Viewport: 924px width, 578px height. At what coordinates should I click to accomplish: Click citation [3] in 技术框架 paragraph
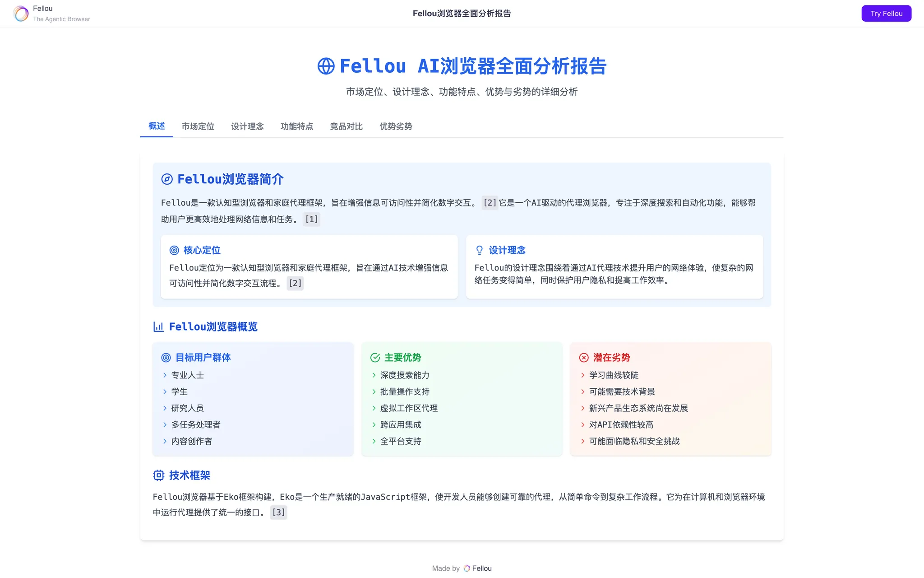(278, 512)
